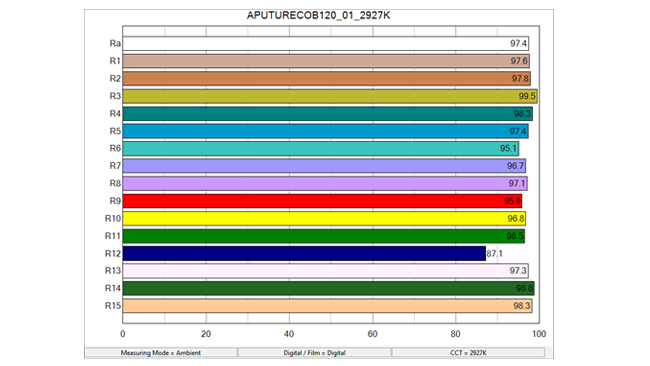Click the Ra axis label
The height and width of the screenshot is (366, 650).
coord(115,44)
